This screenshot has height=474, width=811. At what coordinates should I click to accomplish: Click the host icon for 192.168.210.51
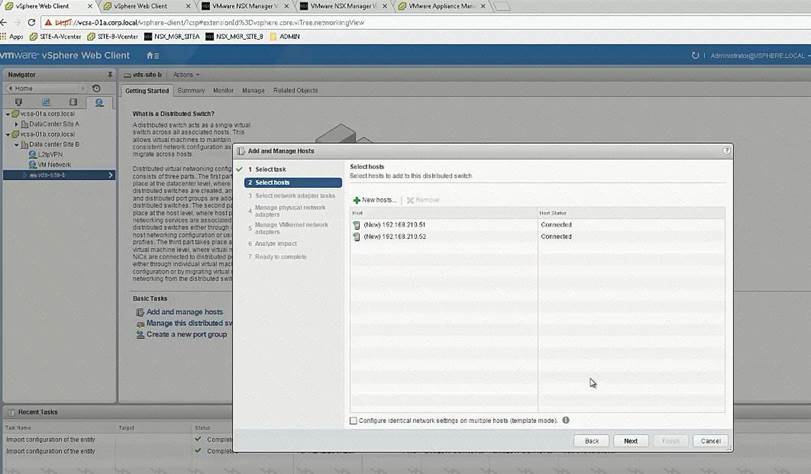357,225
